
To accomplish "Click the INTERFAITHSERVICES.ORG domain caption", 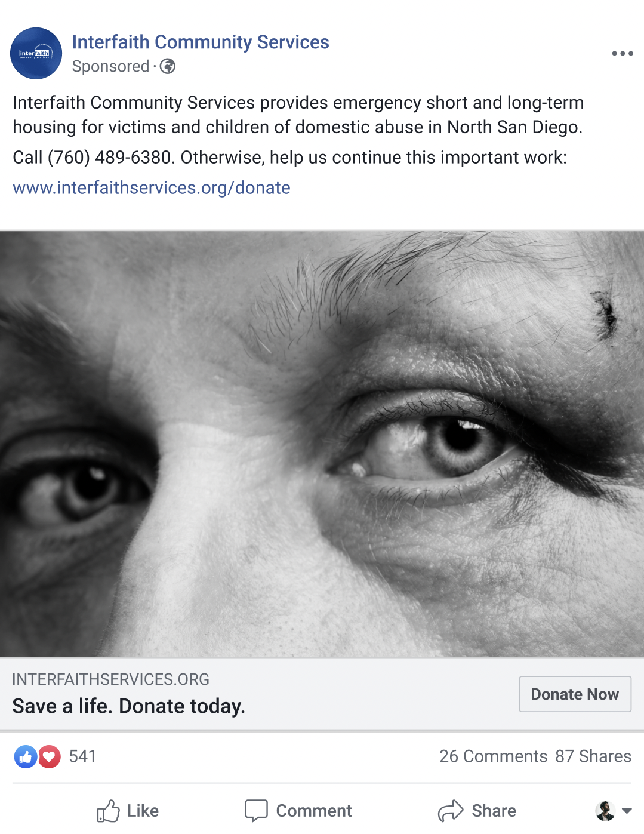I will pos(110,679).
